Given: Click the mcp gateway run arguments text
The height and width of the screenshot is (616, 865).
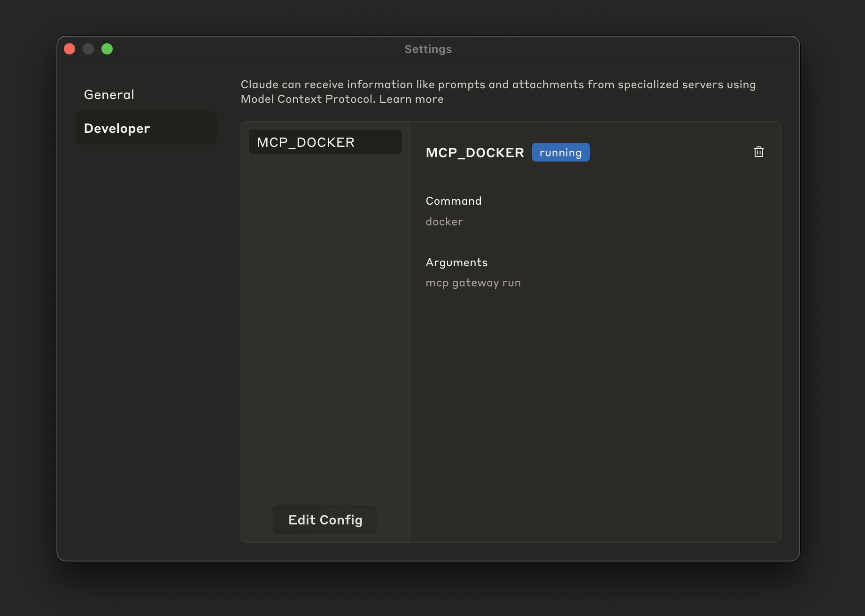Looking at the screenshot, I should click(473, 283).
